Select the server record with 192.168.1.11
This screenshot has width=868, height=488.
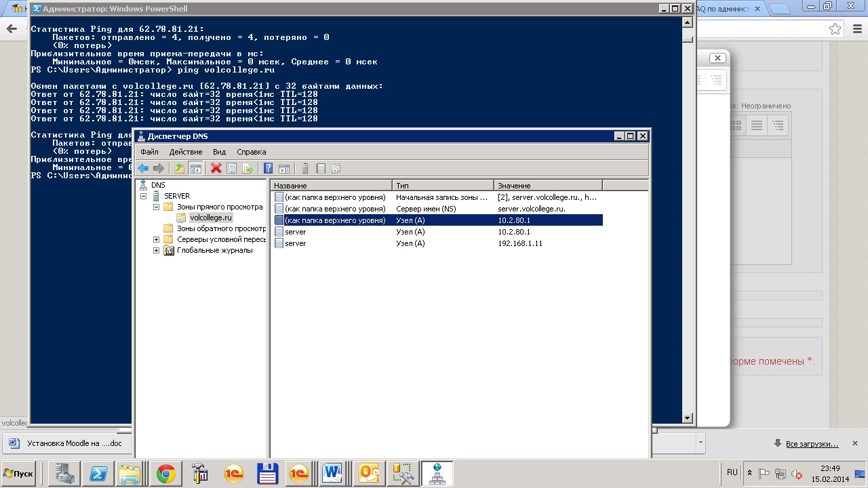coord(296,243)
